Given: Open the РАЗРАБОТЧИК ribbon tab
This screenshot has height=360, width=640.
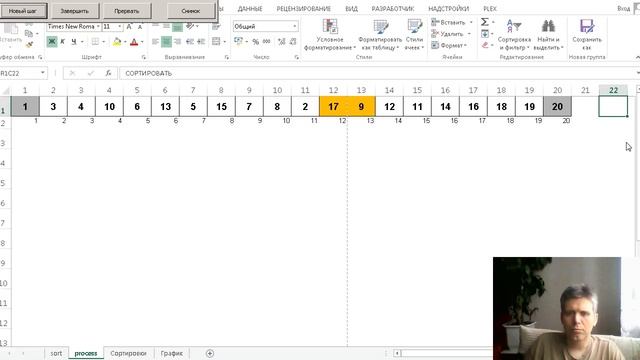Looking at the screenshot, I should pyautogui.click(x=393, y=9).
